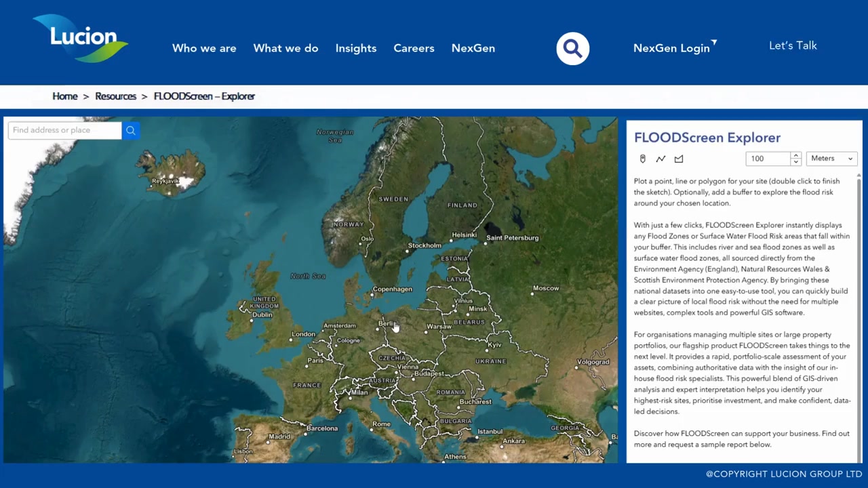Viewport: 868px width, 488px height.
Task: Click the FRANCE country label
Action: (x=307, y=385)
